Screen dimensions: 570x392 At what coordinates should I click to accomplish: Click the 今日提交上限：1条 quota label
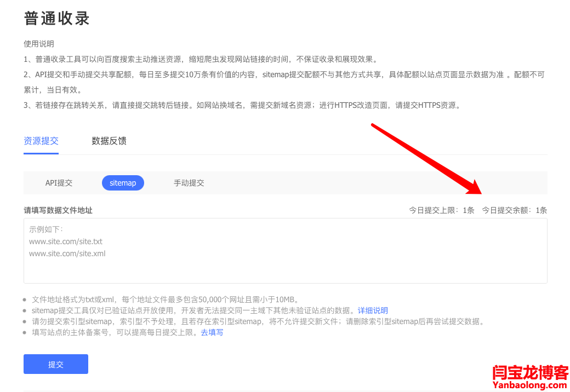tap(441, 210)
